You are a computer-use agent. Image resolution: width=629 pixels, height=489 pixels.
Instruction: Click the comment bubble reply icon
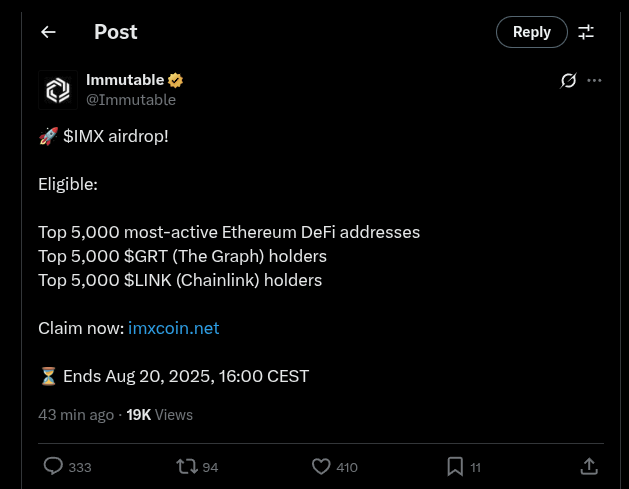[54, 466]
